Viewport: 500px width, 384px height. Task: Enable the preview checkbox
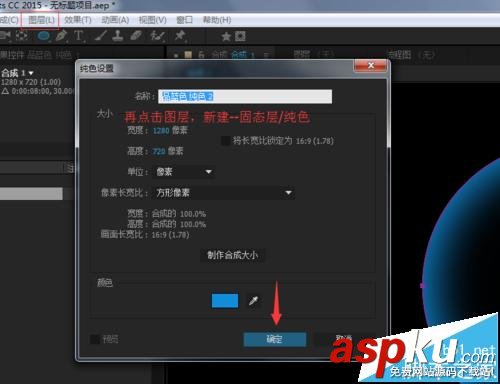point(95,339)
